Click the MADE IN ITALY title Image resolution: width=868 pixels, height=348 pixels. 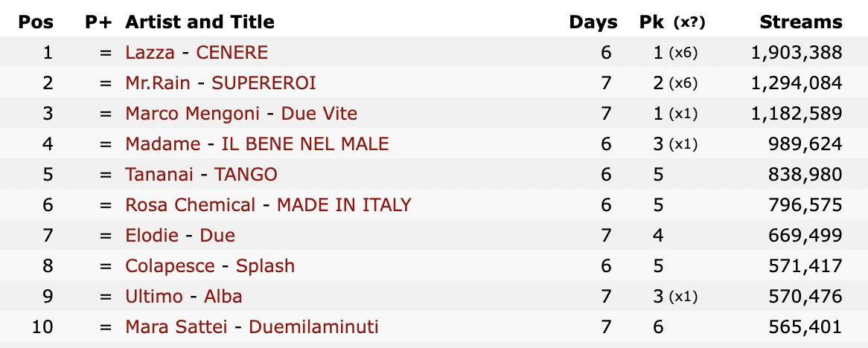(x=345, y=204)
